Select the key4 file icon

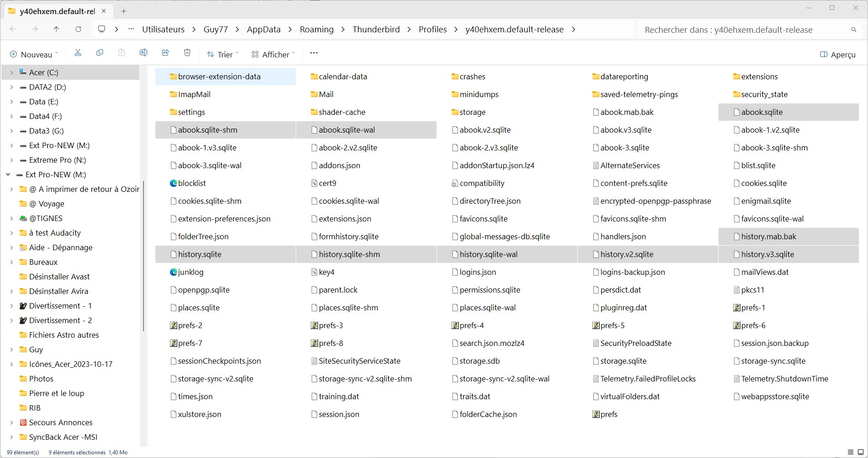pyautogui.click(x=314, y=272)
